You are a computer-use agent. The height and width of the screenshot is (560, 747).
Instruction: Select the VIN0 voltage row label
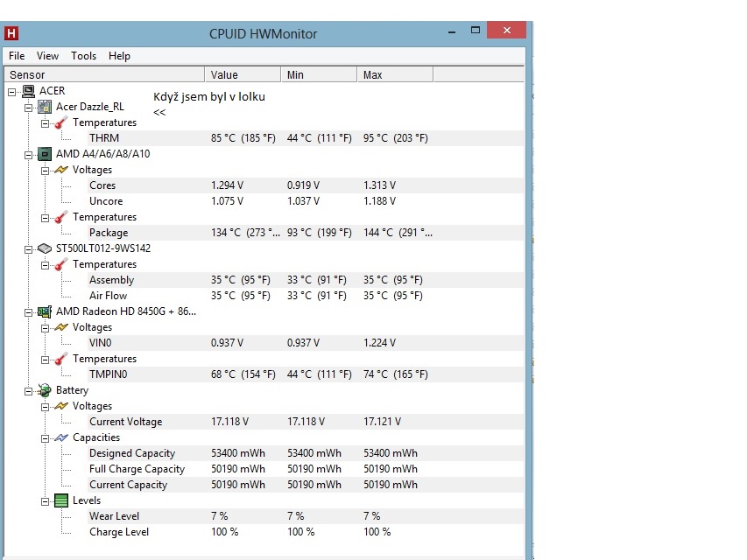tap(100, 343)
